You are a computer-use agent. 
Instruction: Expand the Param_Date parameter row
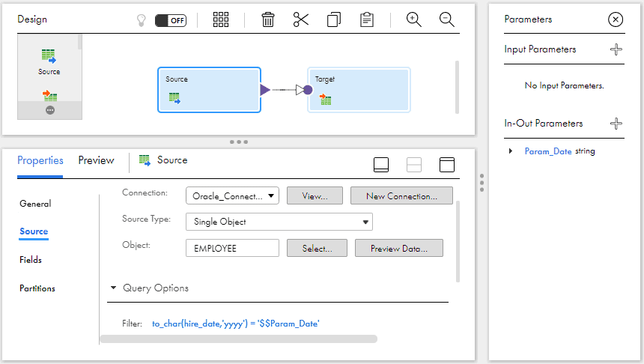click(x=511, y=151)
